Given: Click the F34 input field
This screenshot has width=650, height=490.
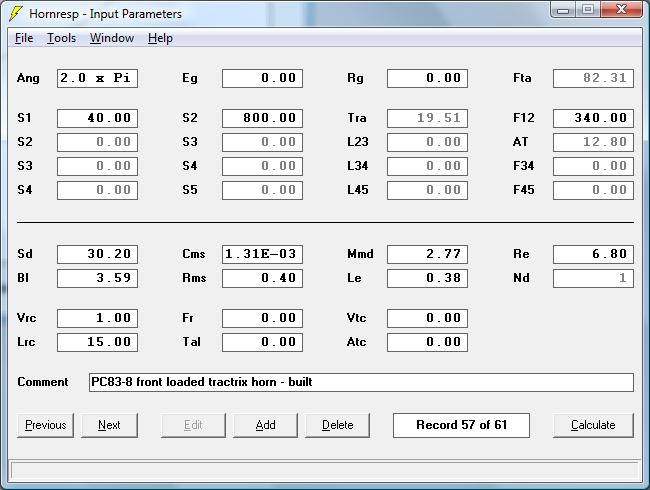Looking at the screenshot, I should (x=593, y=166).
